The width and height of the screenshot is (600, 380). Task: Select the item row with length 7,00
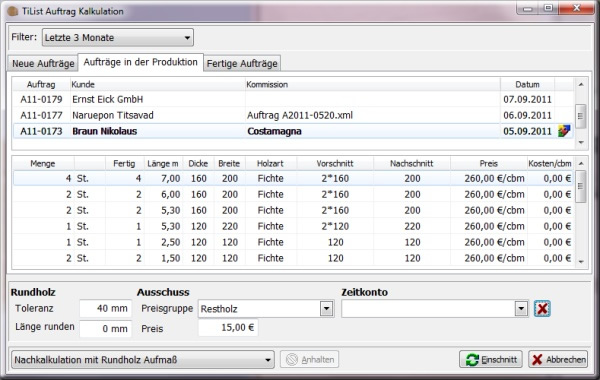coord(293,178)
